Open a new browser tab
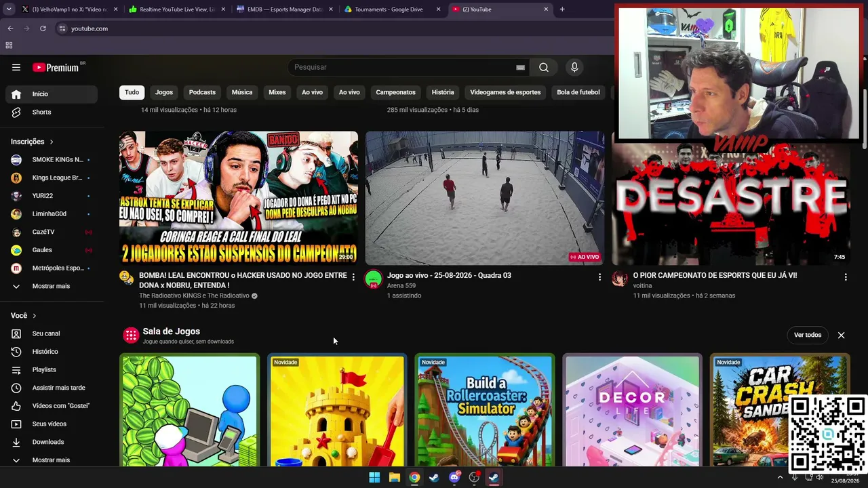Image resolution: width=868 pixels, height=488 pixels. click(562, 9)
